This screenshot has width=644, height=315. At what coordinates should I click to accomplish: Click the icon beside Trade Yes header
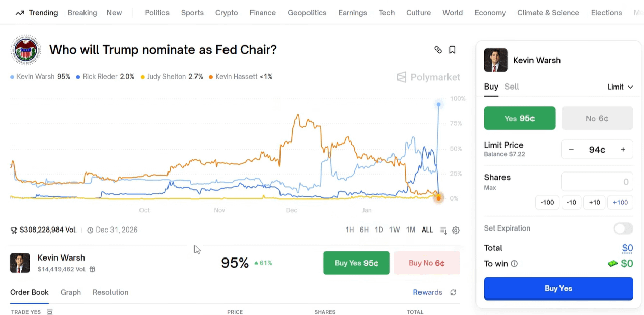[x=50, y=312]
